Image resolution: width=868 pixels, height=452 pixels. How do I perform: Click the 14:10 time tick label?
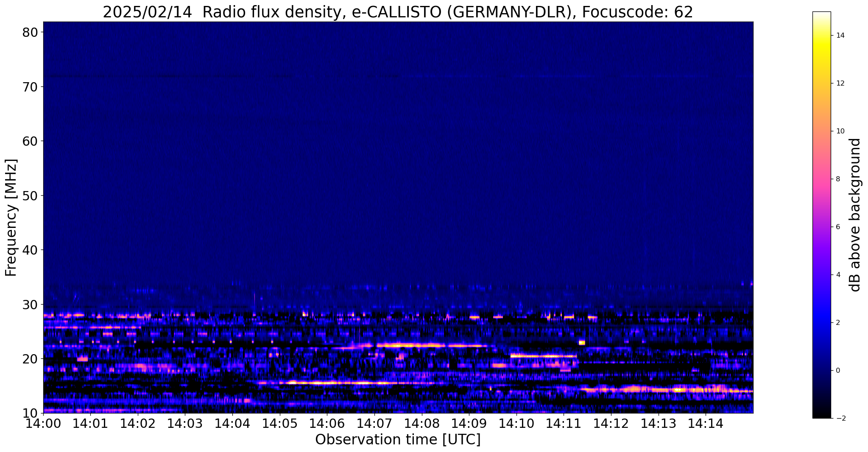(516, 423)
